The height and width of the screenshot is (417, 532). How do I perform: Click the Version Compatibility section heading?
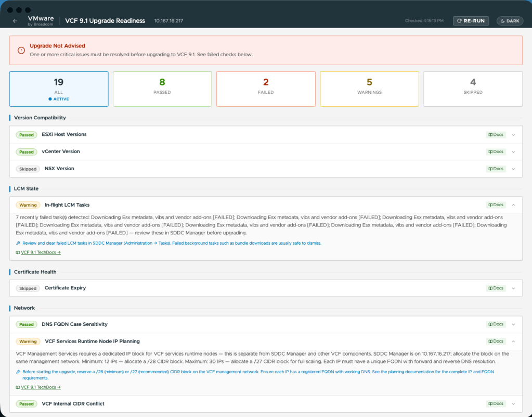click(40, 118)
